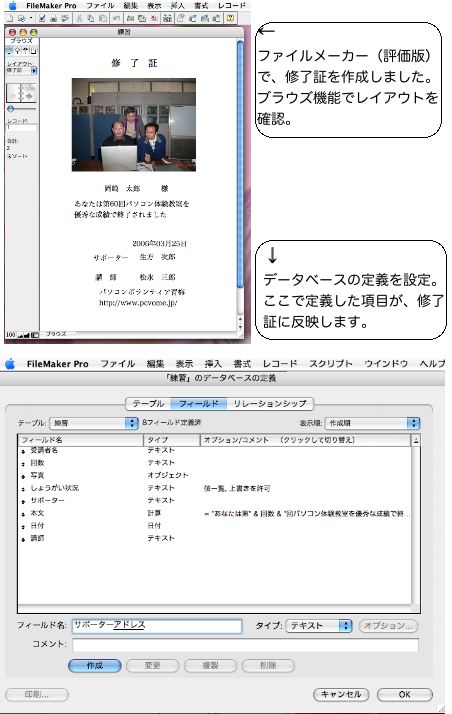Screen dimensions: 452x714
Task: Select Find mode magnifier icon
Action: pos(17,51)
